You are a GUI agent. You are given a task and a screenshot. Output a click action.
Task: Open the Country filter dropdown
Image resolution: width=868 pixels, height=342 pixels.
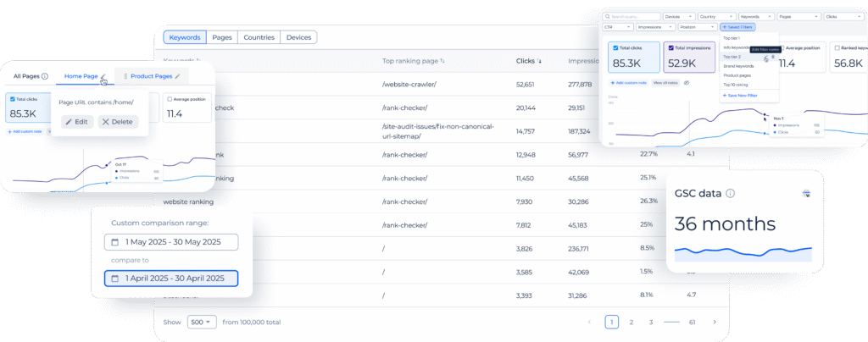(x=717, y=17)
